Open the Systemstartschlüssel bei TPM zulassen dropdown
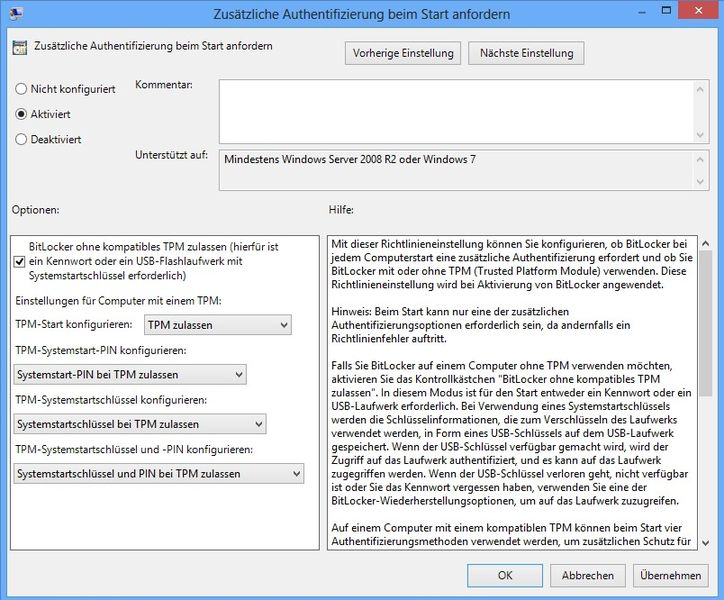The width and height of the screenshot is (724, 600). click(140, 424)
